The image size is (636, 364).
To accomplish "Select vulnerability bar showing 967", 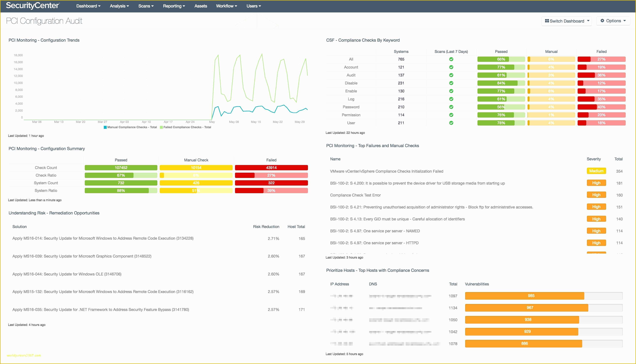I will [543, 308].
